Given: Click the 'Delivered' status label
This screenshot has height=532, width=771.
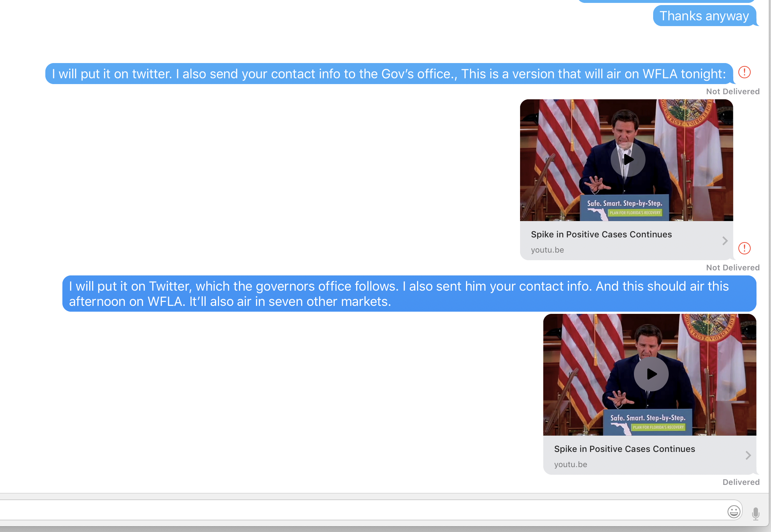Looking at the screenshot, I should [741, 482].
